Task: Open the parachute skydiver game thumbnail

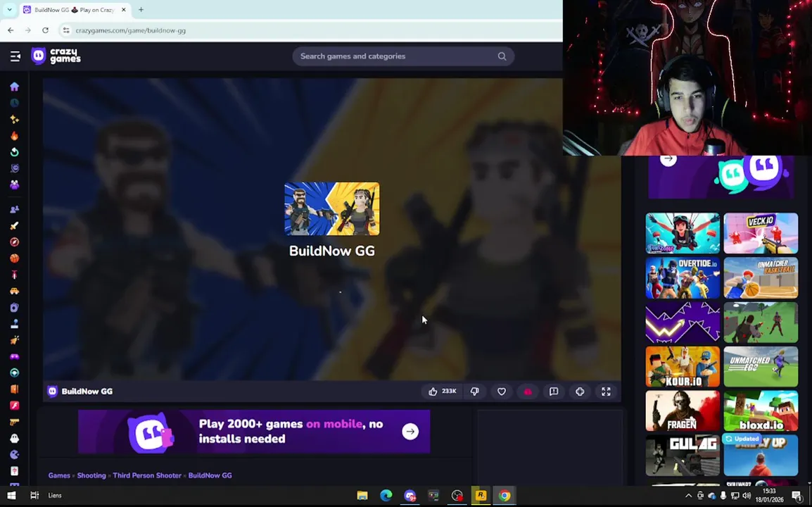Action: (x=683, y=233)
